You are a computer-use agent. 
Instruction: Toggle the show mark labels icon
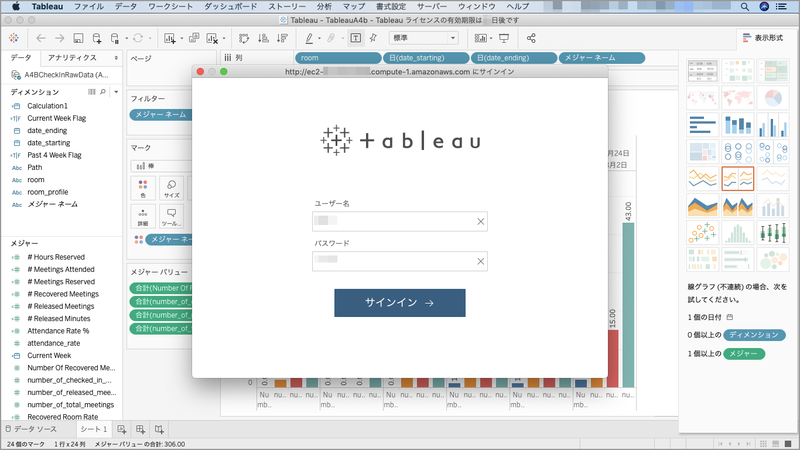(356, 38)
